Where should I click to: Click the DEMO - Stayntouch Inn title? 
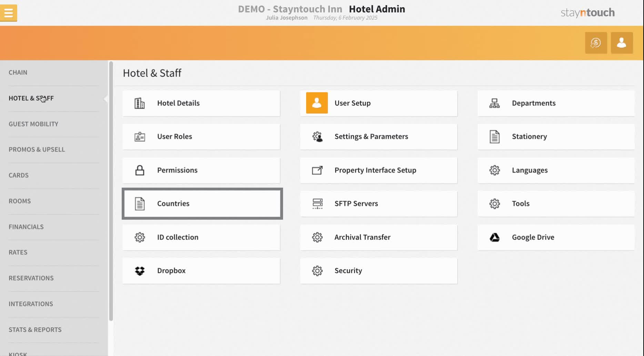tap(290, 9)
